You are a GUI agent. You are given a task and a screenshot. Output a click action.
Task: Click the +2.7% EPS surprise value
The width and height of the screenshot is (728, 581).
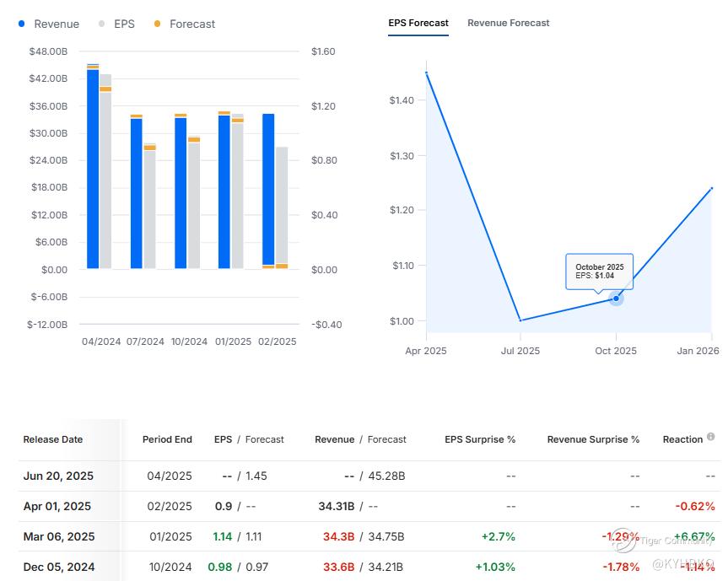499,536
